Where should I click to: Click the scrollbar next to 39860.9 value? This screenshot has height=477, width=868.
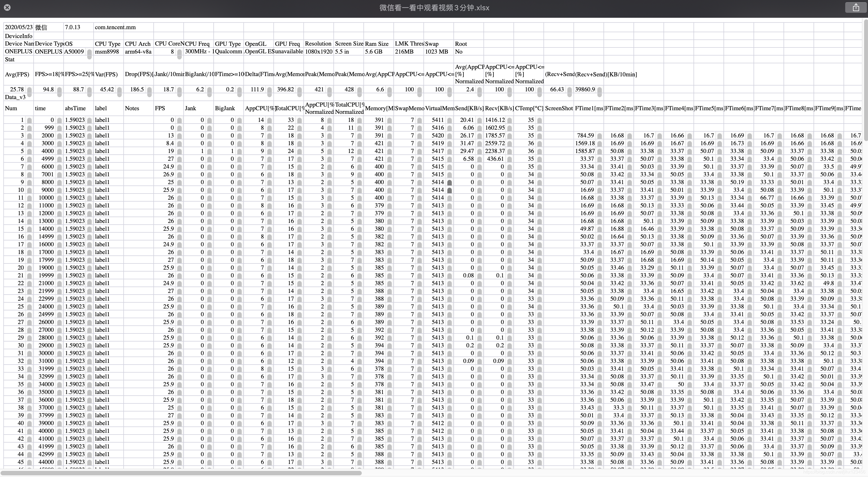[x=599, y=91]
